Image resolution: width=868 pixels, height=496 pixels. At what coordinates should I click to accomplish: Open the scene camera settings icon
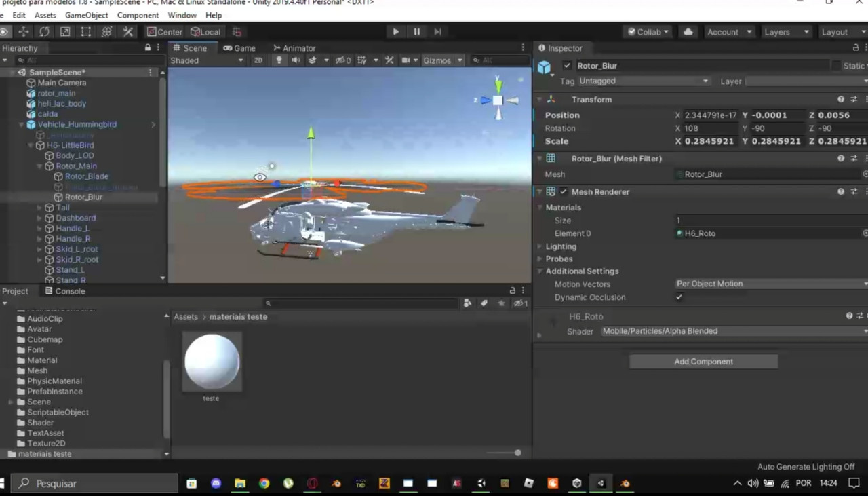408,60
